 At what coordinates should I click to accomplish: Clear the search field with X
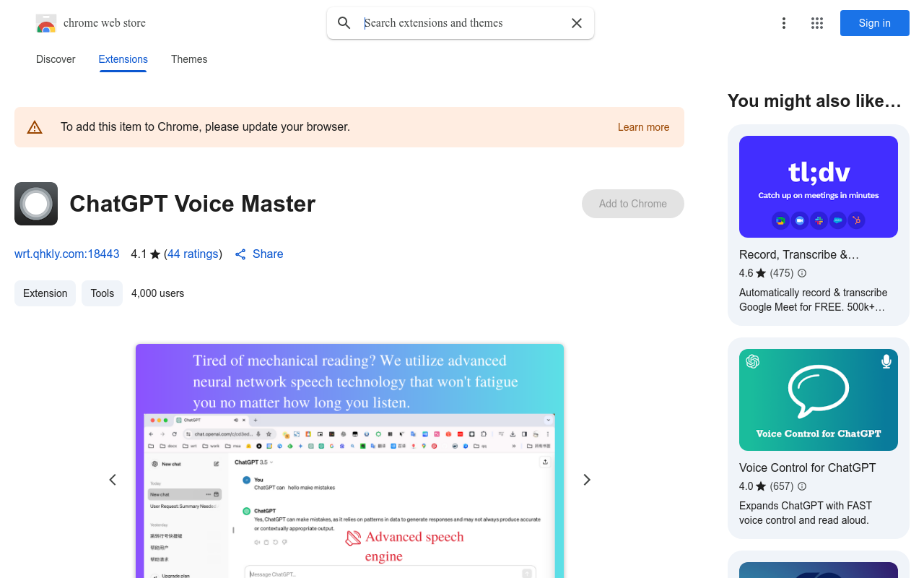point(577,23)
